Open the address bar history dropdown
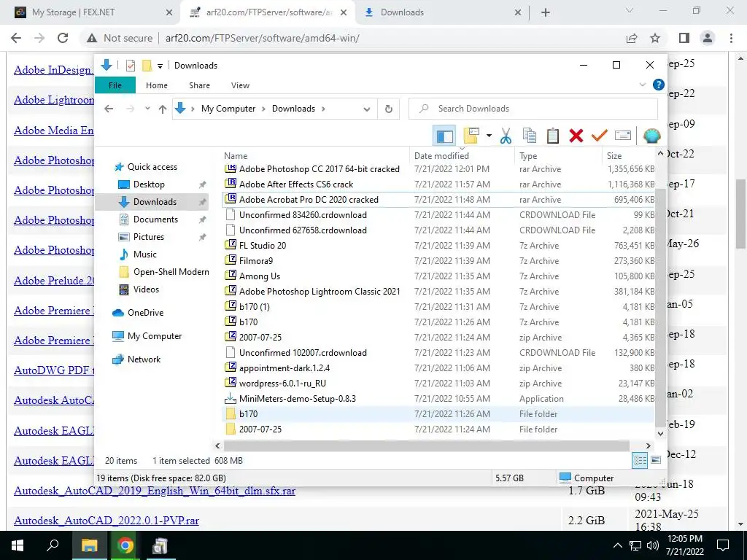Image resolution: width=747 pixels, height=560 pixels. [366, 109]
